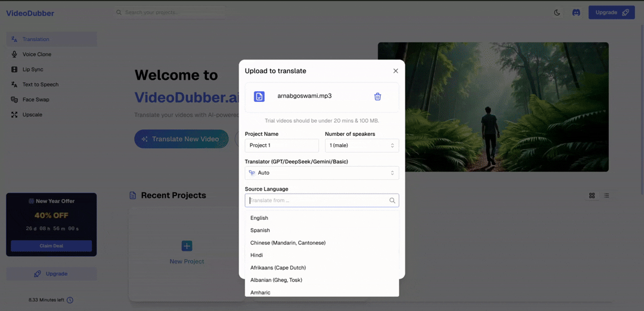Open the Translator Auto dropdown
This screenshot has height=311, width=644.
click(322, 173)
